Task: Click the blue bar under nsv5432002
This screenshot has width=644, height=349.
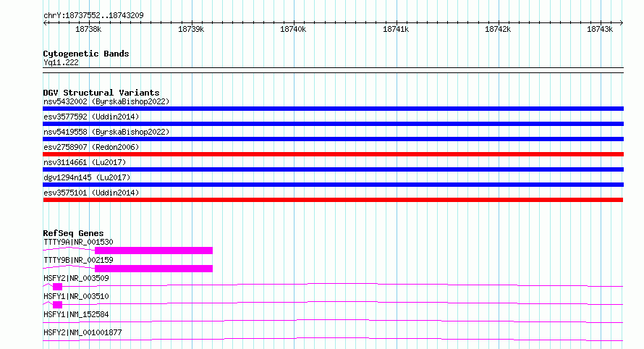Action: click(333, 109)
